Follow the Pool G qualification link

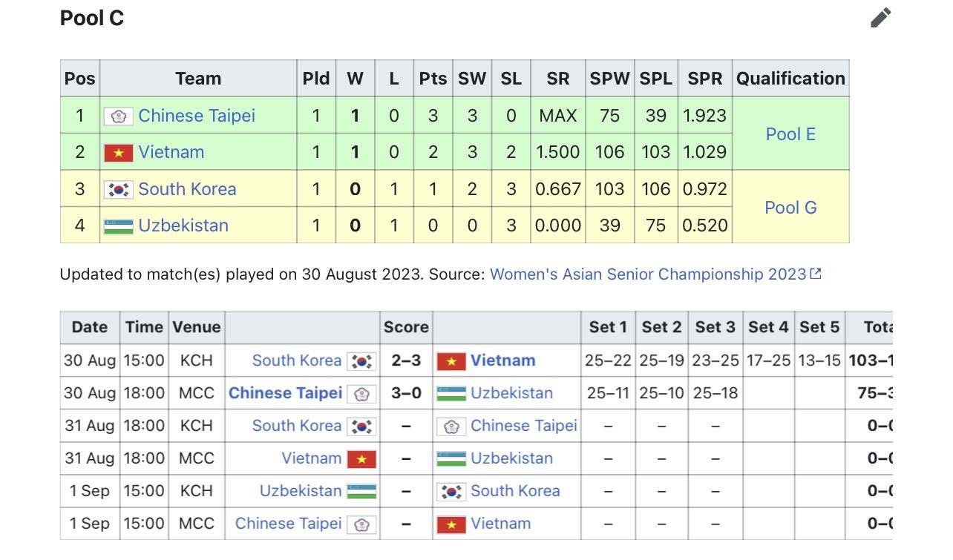790,208
